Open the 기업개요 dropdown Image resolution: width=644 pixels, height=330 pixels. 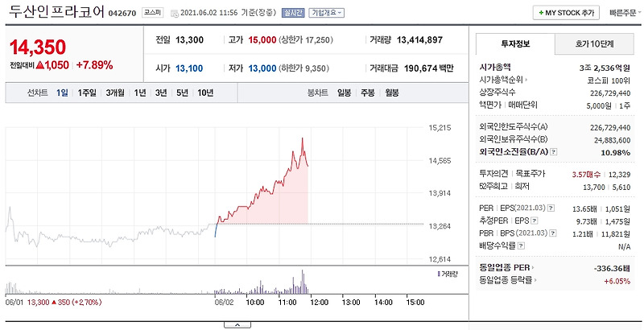click(x=327, y=13)
